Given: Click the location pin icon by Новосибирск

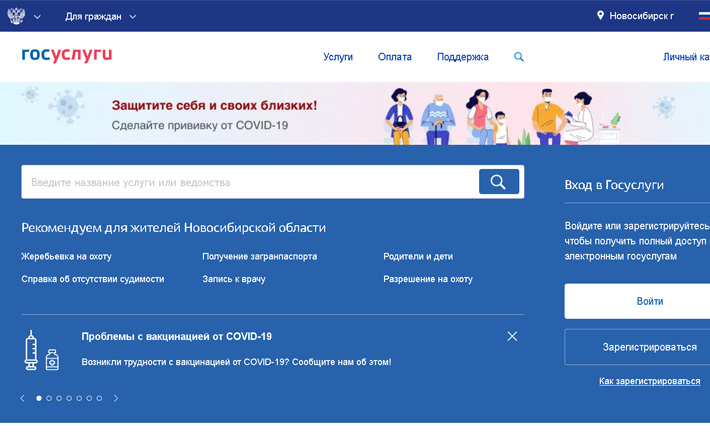Looking at the screenshot, I should [600, 16].
